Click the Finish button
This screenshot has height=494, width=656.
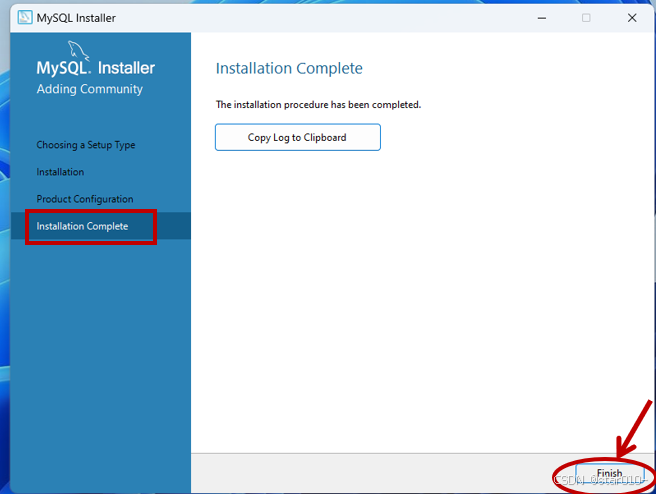609,473
